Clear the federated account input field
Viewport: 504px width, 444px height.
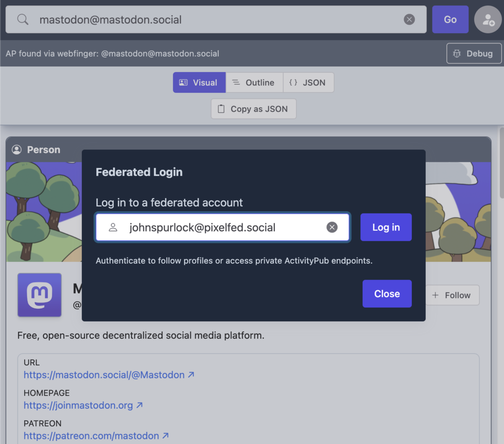coord(332,227)
